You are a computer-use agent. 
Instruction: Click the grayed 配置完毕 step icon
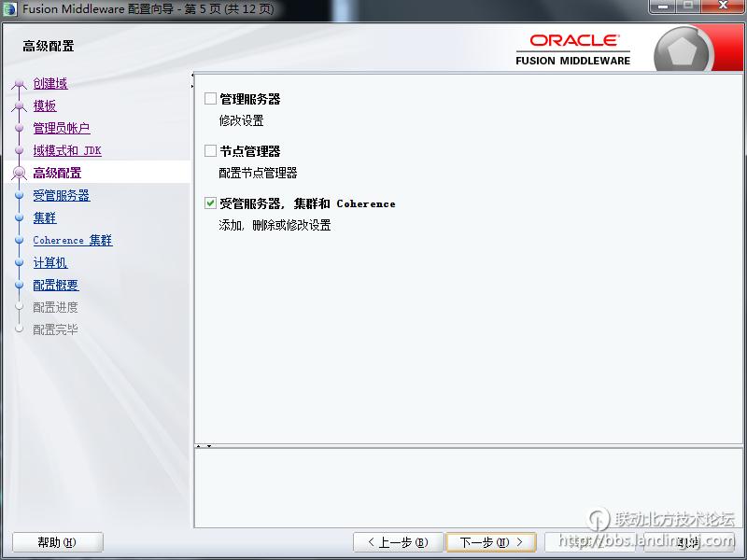pos(19,329)
